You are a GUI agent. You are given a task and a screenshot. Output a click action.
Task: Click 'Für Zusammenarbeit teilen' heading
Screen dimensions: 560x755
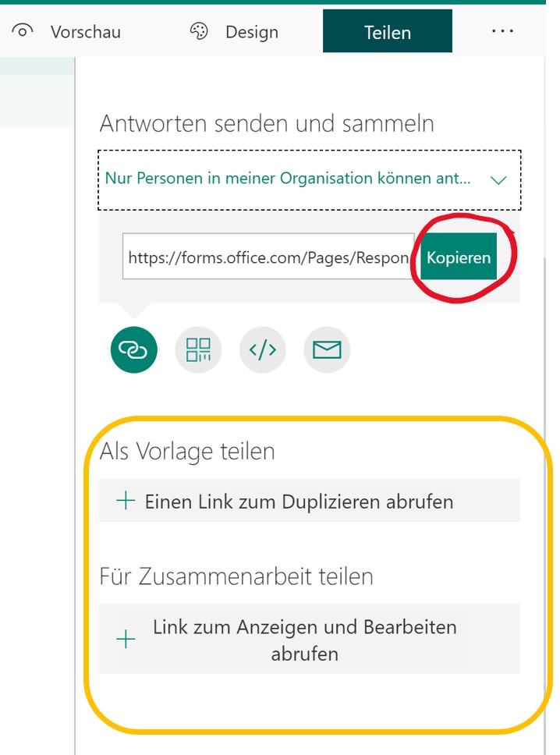pyautogui.click(x=236, y=576)
